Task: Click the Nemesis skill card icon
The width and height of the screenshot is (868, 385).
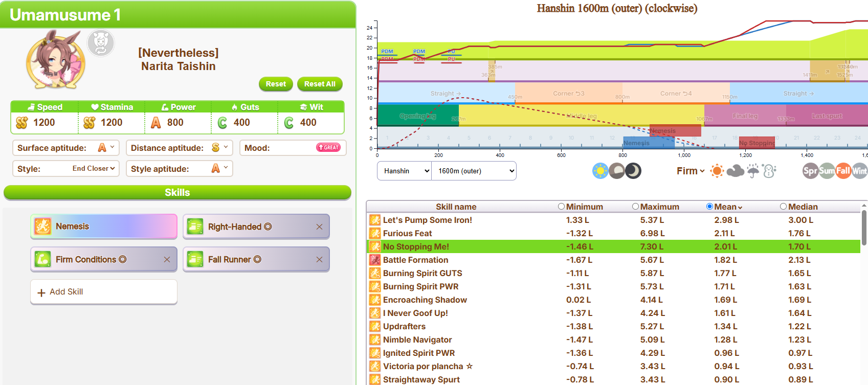Action: [43, 227]
